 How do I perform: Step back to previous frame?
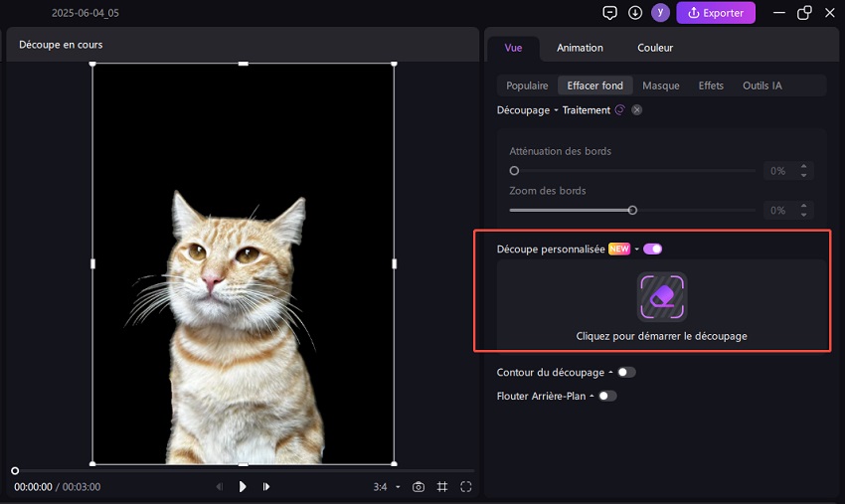[220, 487]
